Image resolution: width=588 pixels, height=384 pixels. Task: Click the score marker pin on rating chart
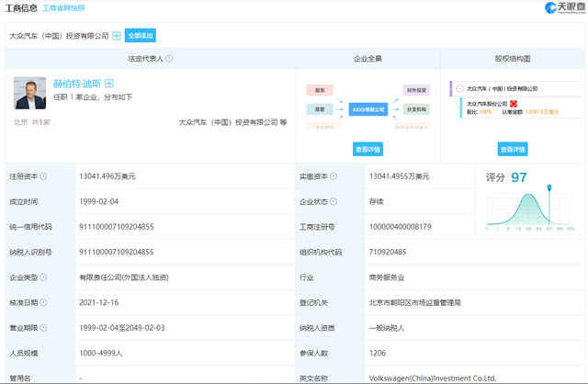[x=549, y=187]
